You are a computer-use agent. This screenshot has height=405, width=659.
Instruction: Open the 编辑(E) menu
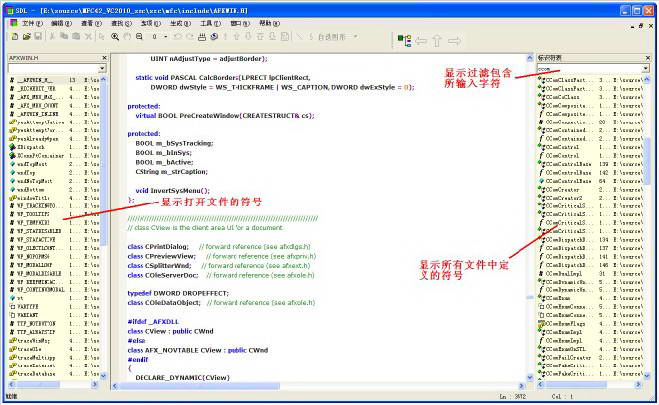coord(61,24)
